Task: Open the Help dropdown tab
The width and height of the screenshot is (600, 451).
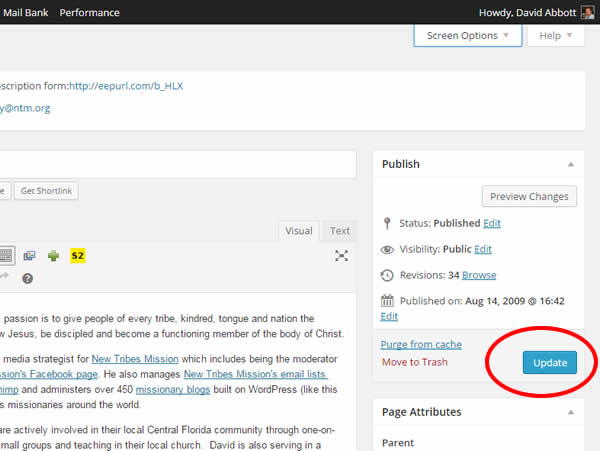Action: coord(555,36)
